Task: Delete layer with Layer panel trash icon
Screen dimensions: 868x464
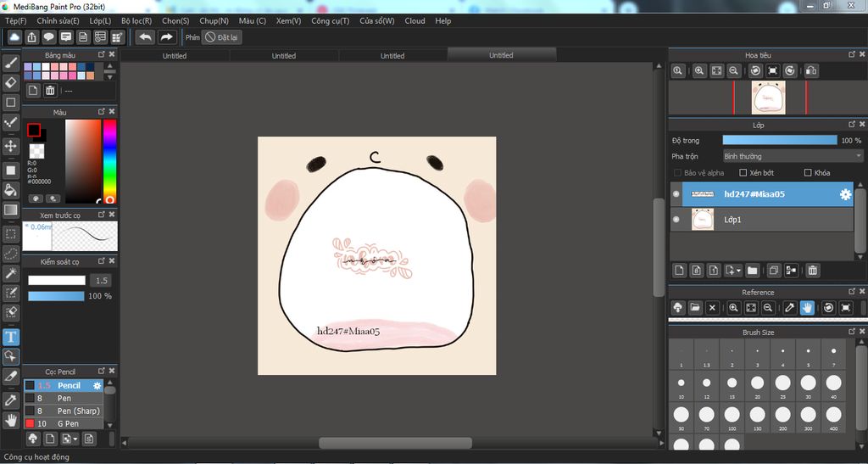Action: [813, 271]
